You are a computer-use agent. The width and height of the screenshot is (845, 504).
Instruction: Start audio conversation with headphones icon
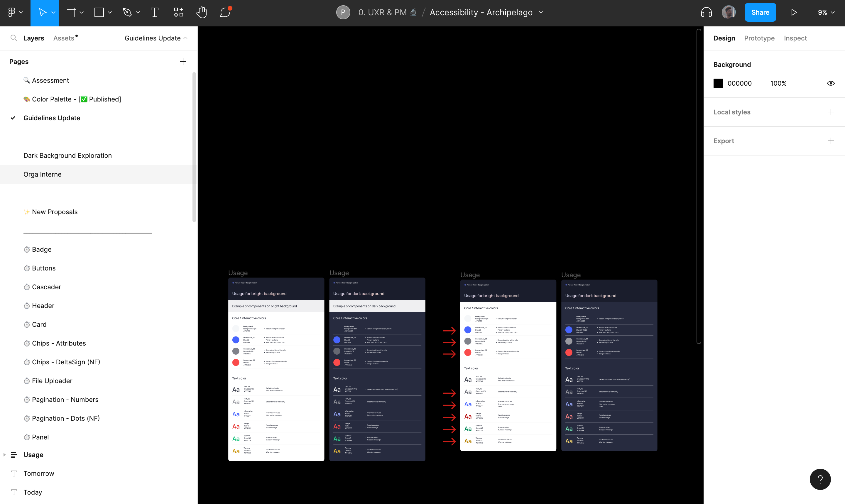click(x=706, y=13)
